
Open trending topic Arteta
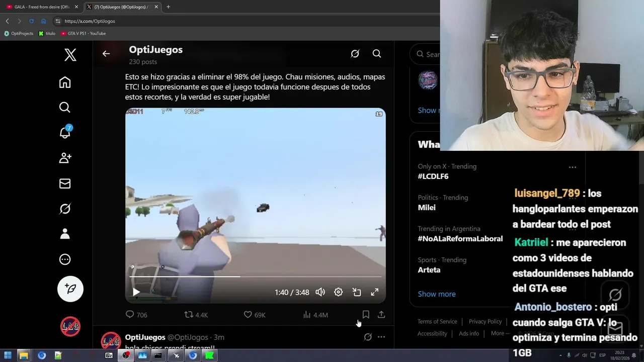[429, 270]
